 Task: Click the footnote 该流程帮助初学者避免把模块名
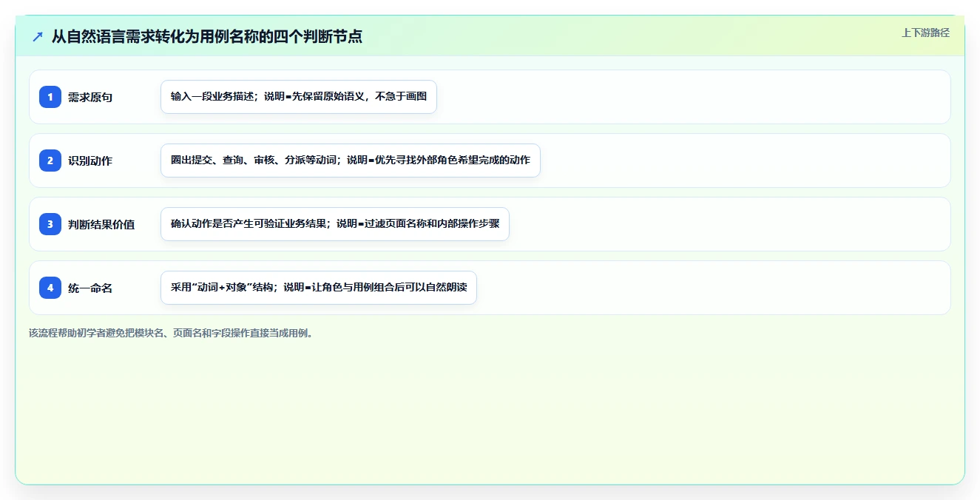[171, 333]
